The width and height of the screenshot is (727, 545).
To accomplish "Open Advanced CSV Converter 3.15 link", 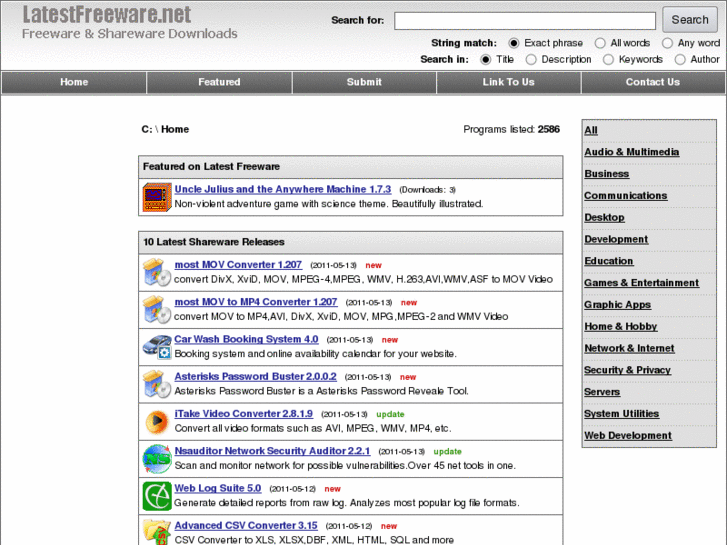I will coord(246,526).
